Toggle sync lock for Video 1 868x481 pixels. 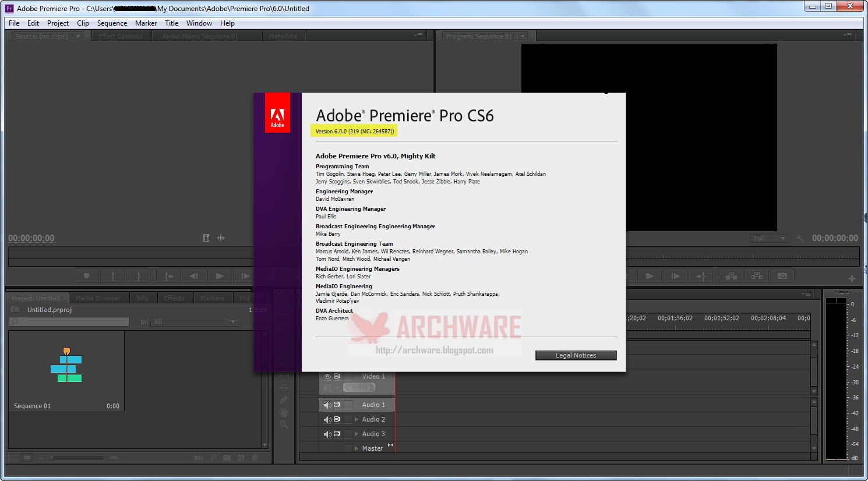point(337,376)
